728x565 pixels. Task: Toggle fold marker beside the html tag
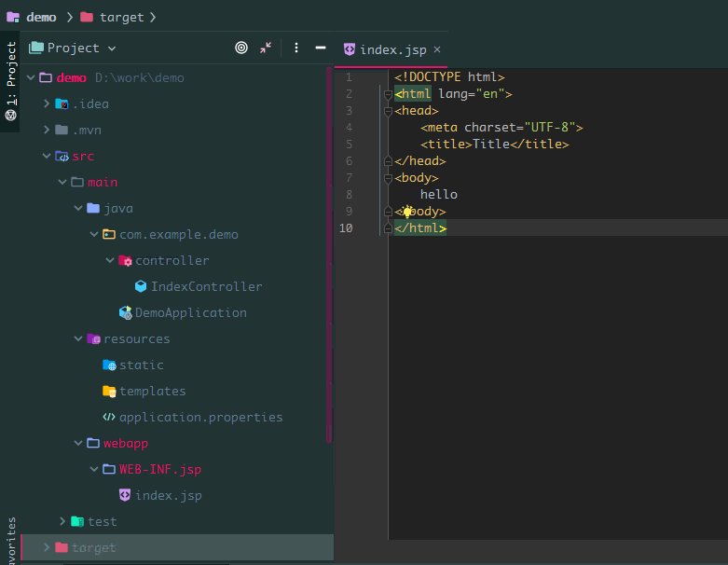pyautogui.click(x=387, y=94)
